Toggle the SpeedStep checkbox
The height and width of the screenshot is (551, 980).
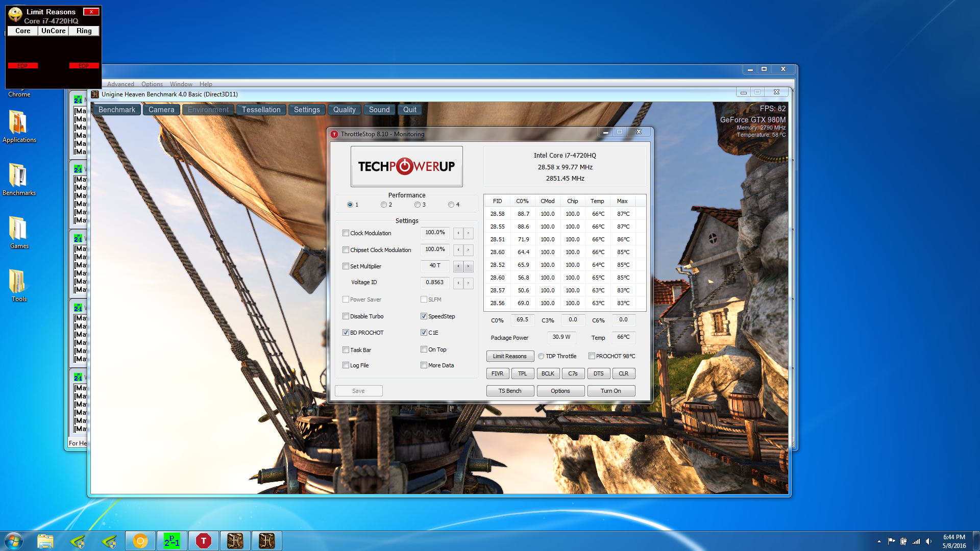click(x=424, y=316)
